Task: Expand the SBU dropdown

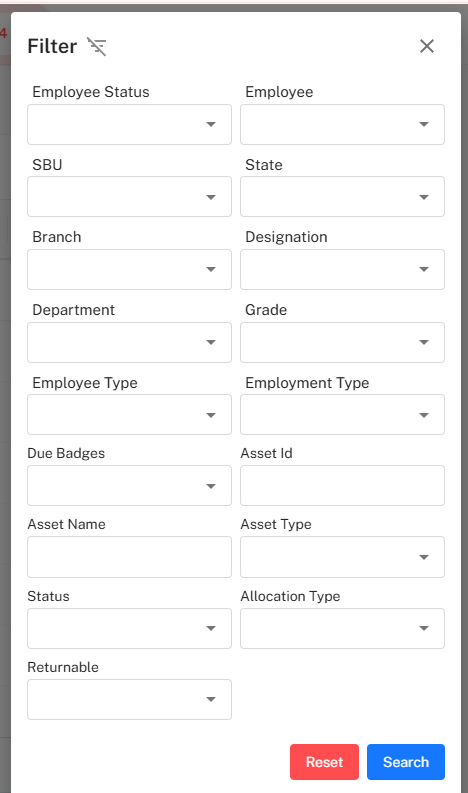Action: [130, 197]
